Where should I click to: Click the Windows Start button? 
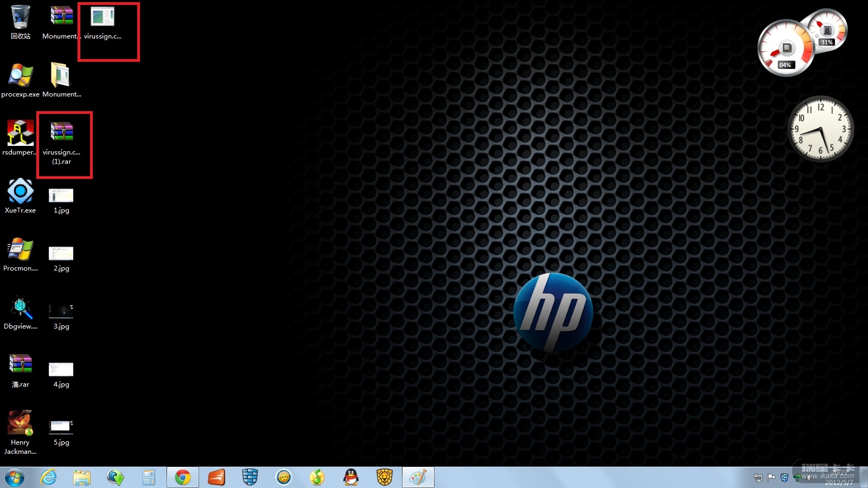pos(15,477)
